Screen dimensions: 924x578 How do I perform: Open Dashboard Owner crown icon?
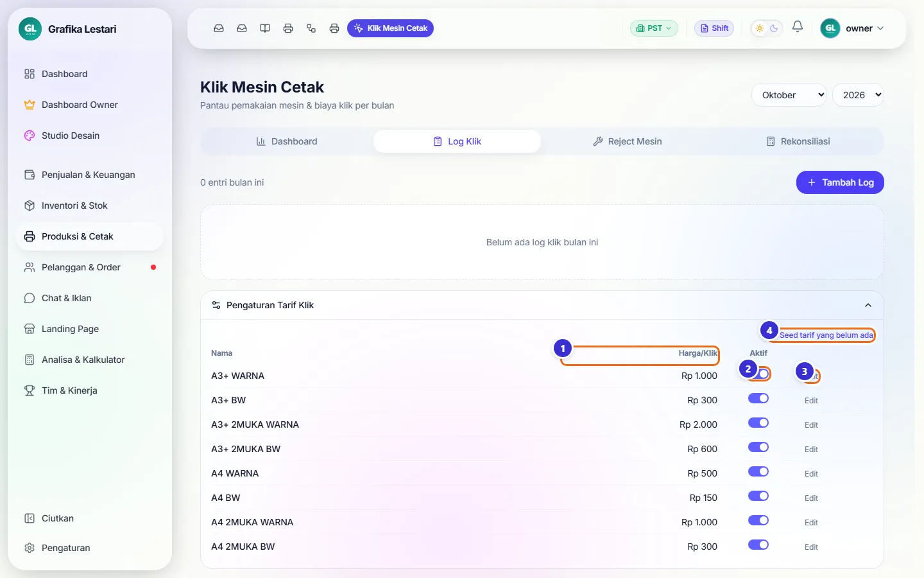[x=30, y=105]
